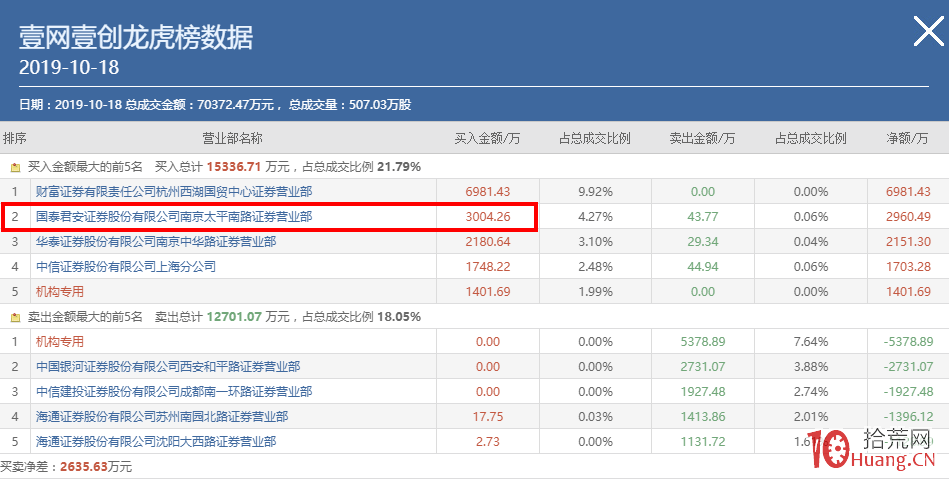
Task: Click the 2.48% ratio cell
Action: coord(595,266)
